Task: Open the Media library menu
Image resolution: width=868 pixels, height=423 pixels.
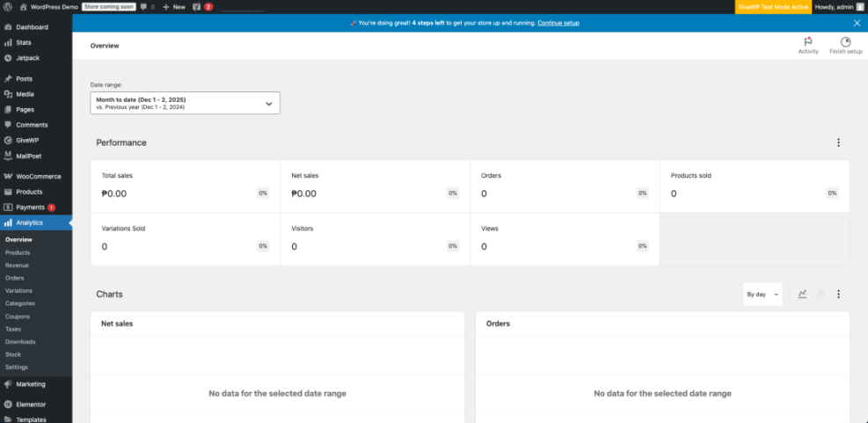Action: [x=36, y=94]
